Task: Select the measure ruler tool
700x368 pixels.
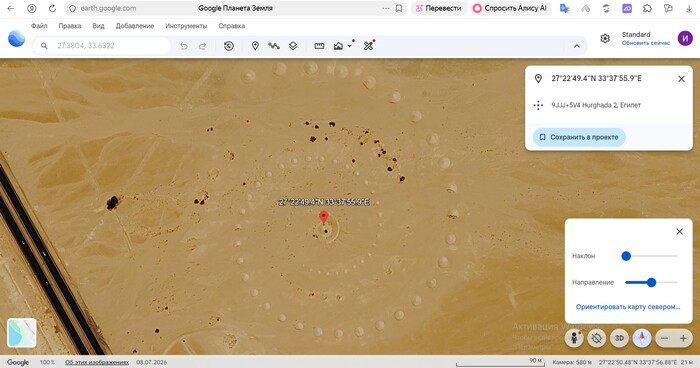Action: [319, 46]
